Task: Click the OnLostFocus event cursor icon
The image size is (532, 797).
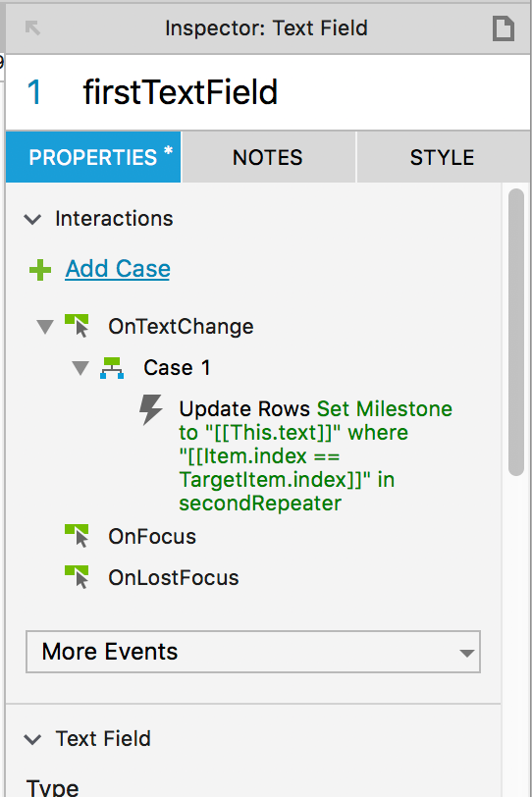Action: click(78, 577)
